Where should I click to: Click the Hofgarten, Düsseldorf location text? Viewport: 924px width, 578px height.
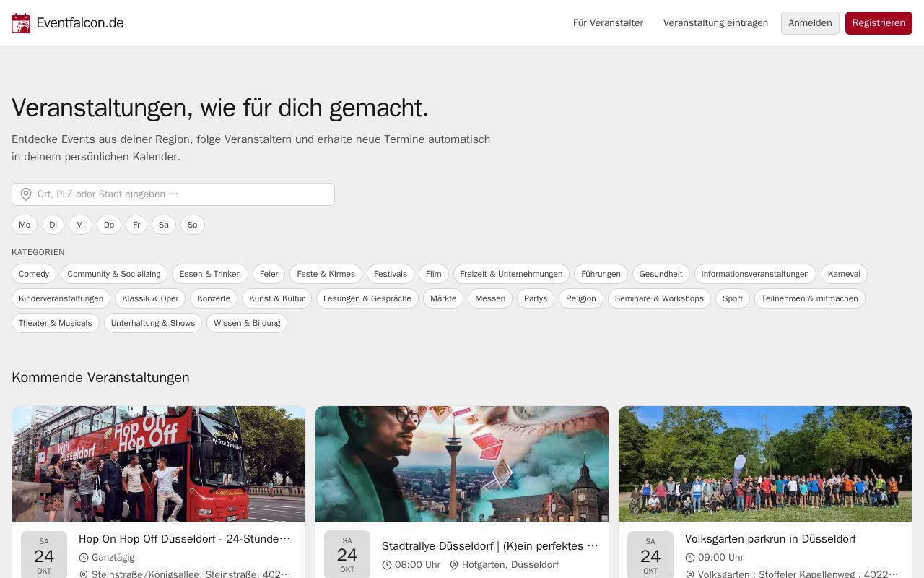click(x=510, y=565)
